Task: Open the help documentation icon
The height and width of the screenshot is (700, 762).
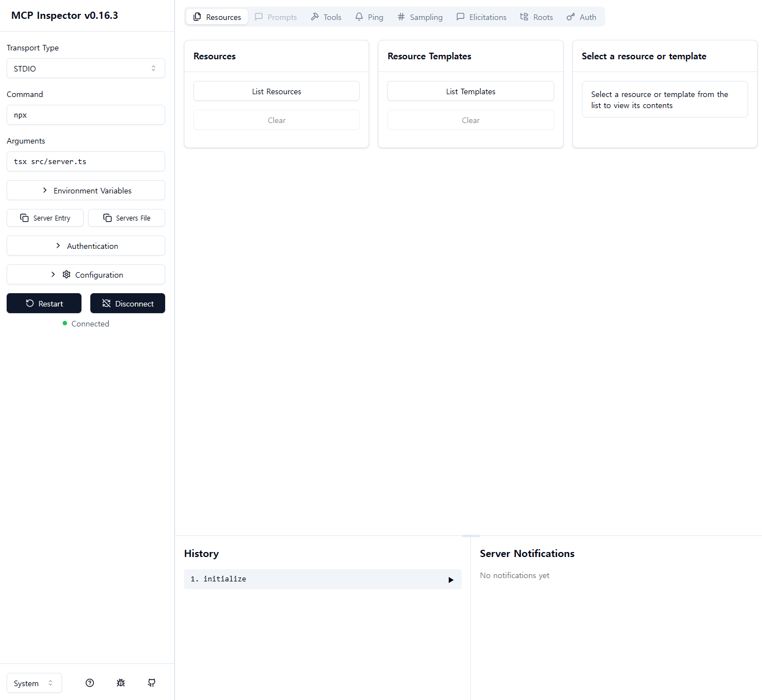Action: click(x=90, y=683)
